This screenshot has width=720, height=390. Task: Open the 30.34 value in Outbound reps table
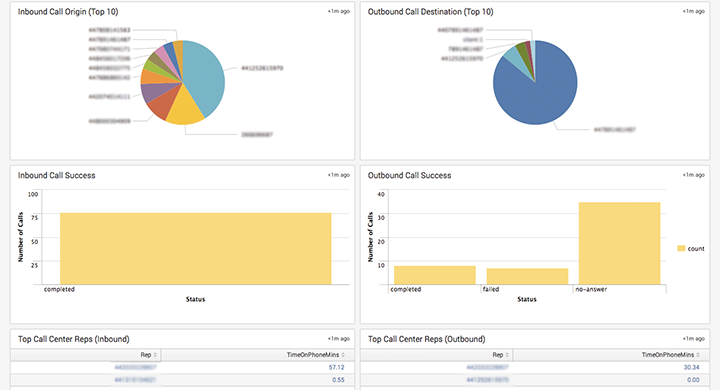click(692, 367)
